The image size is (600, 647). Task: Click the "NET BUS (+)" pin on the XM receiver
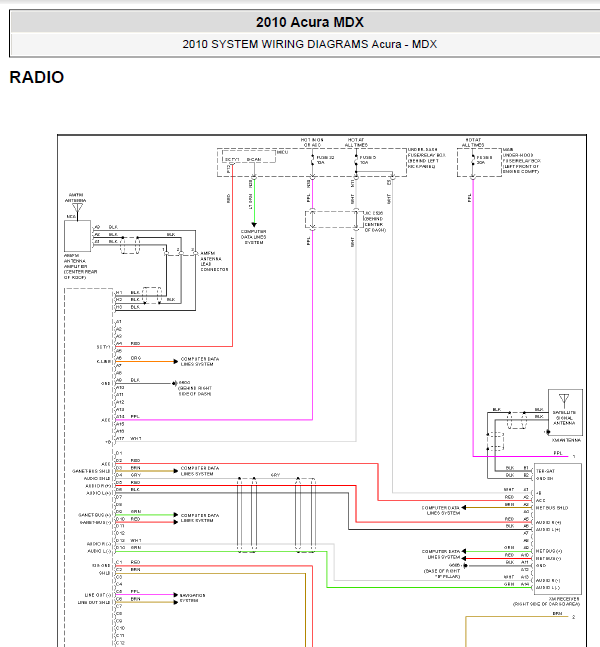(548, 551)
